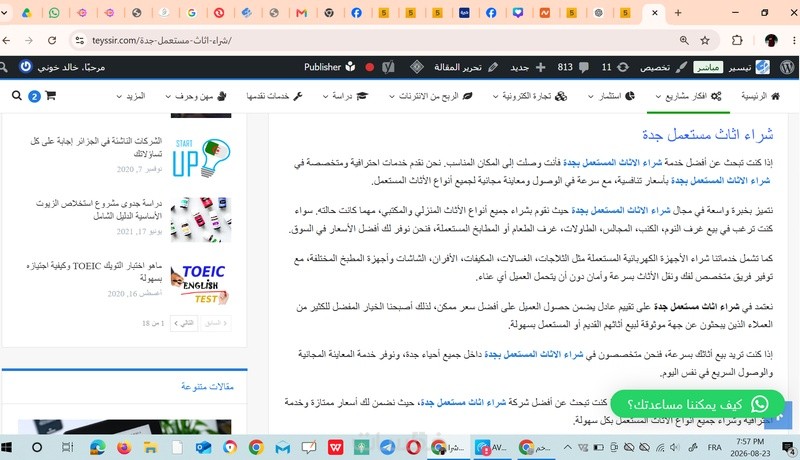800x460 pixels.
Task: Expand the تجارة الكترونية menu dropdown
Action: tap(530, 96)
